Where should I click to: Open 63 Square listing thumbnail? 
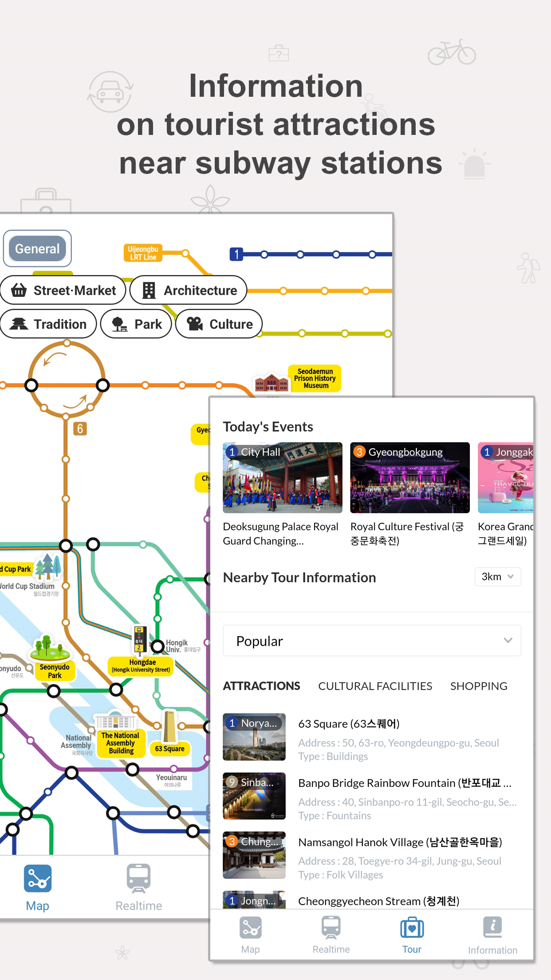point(254,737)
